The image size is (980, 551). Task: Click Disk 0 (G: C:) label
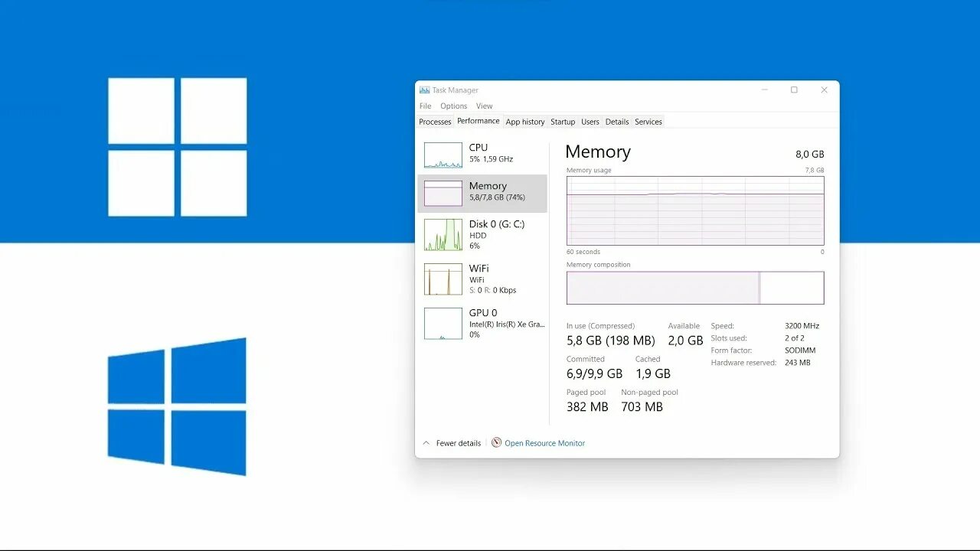pyautogui.click(x=497, y=224)
